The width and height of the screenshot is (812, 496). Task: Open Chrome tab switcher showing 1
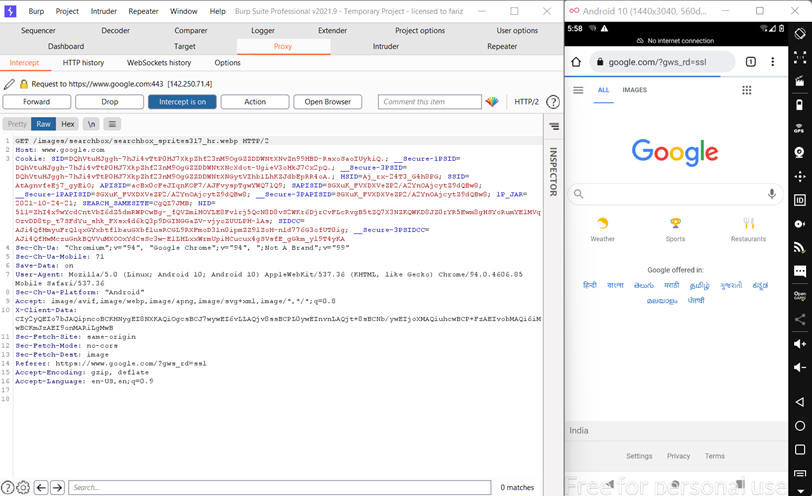click(x=750, y=62)
